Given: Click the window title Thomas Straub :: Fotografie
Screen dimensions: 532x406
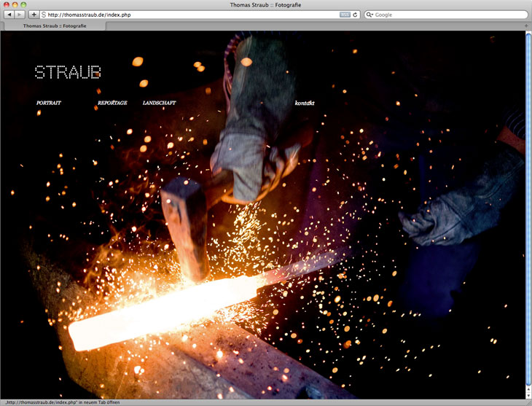Looking at the screenshot, I should (266, 5).
